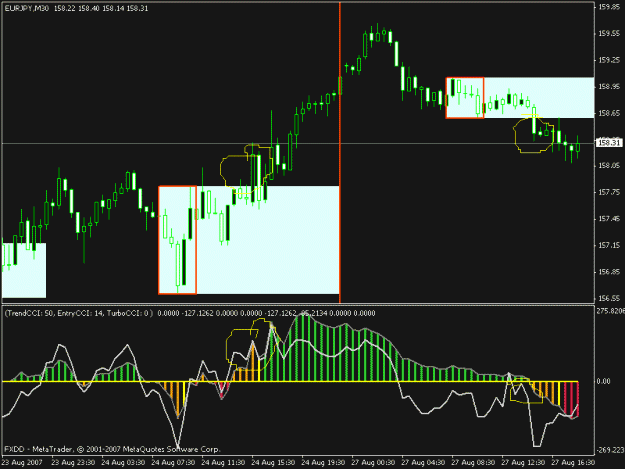The height and width of the screenshot is (469, 625).
Task: Click the current price label 158.31
Action: 609,143
